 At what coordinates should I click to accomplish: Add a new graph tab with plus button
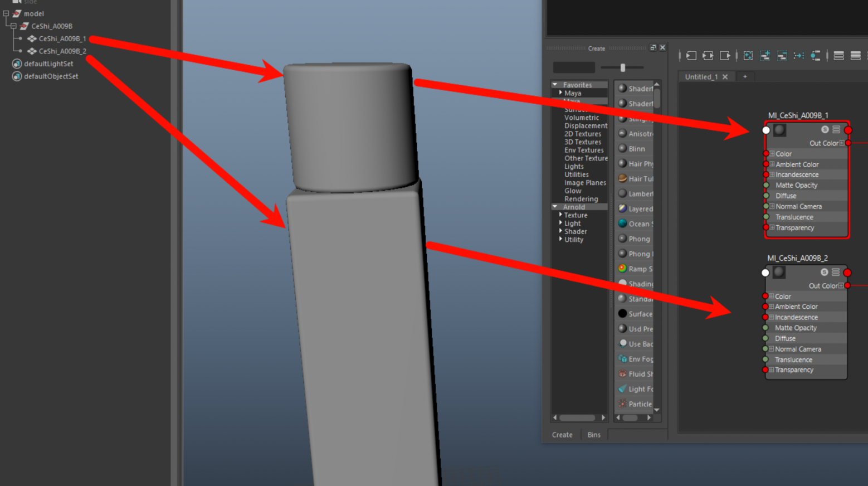click(745, 77)
